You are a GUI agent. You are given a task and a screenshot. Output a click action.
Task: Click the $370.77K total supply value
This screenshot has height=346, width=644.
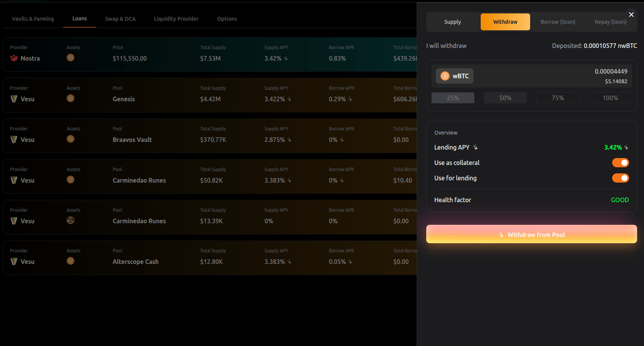coord(213,140)
